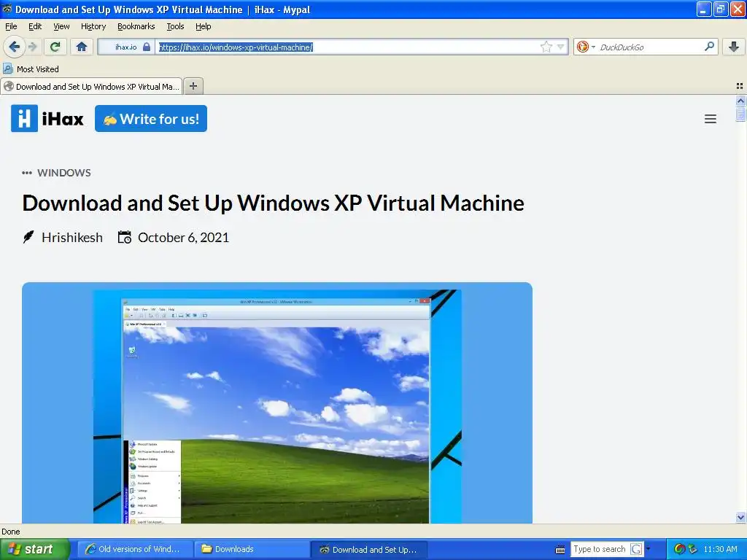Expand the URL history dropdown arrow
The height and width of the screenshot is (560, 747).
click(x=561, y=47)
